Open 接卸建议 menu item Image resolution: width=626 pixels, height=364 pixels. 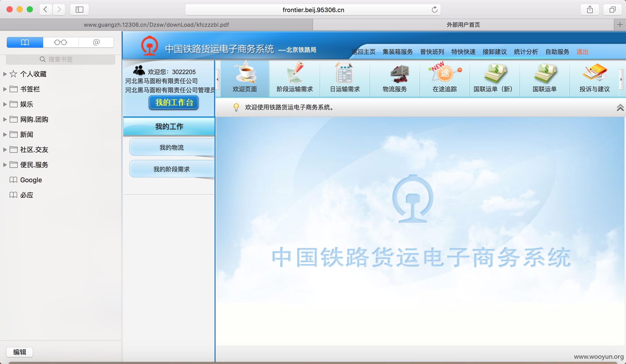tap(494, 52)
